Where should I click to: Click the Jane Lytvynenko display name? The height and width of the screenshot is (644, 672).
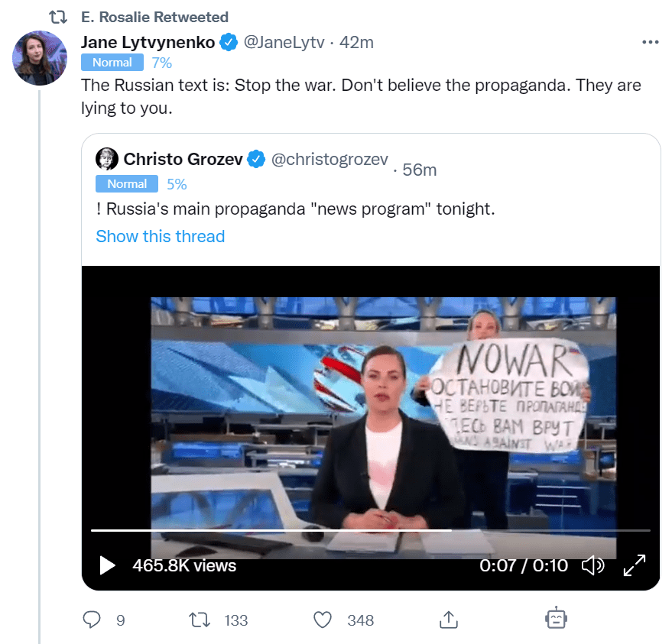148,43
